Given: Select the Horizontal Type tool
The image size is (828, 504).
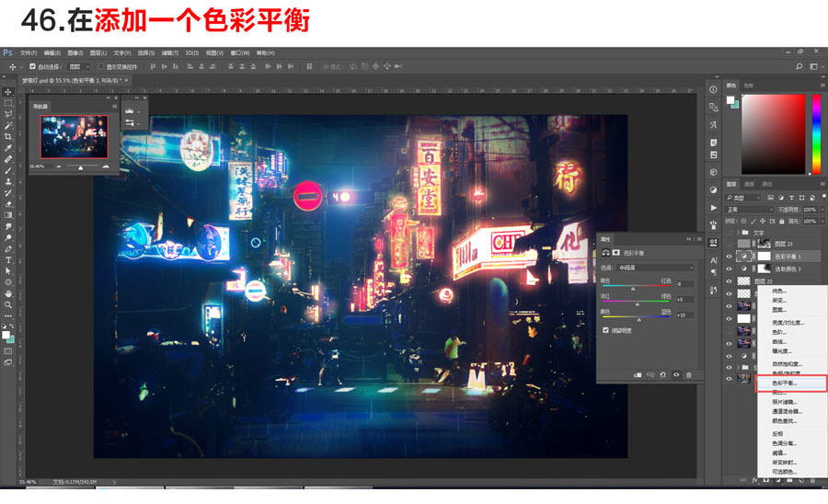Looking at the screenshot, I should pos(8,260).
